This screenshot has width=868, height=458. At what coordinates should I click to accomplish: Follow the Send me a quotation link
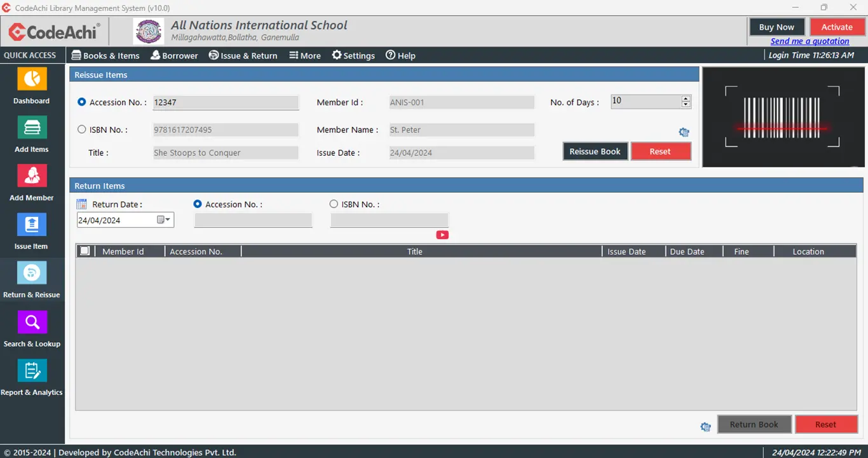(810, 41)
